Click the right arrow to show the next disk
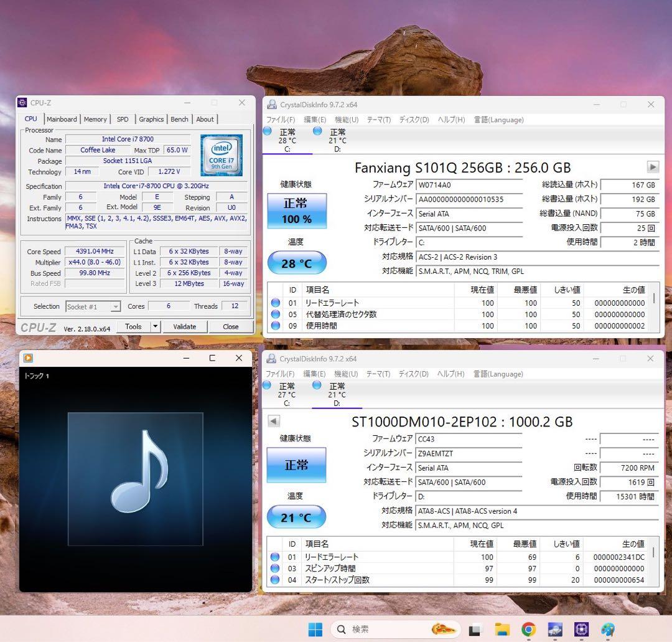Screen dimensions: 672x642 pyautogui.click(x=652, y=167)
